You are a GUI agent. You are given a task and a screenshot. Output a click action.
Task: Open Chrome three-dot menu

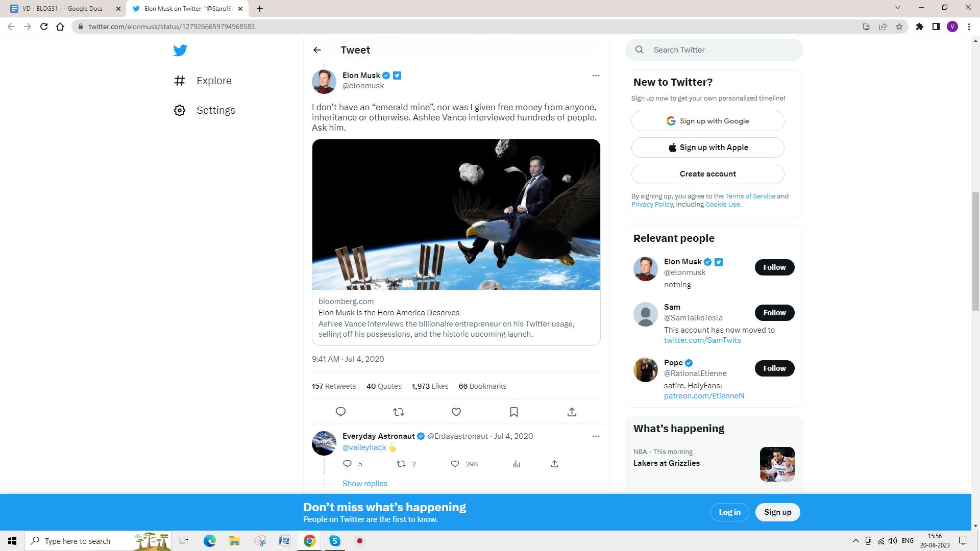969,27
